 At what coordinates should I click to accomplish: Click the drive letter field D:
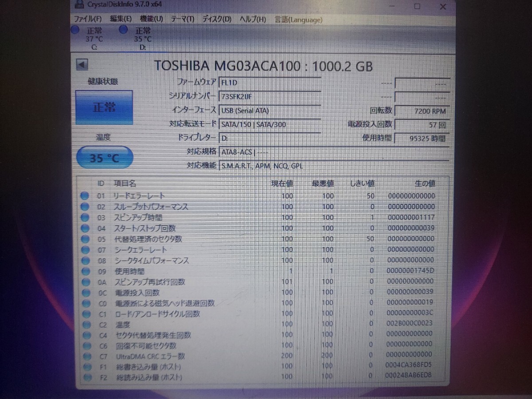pos(270,138)
